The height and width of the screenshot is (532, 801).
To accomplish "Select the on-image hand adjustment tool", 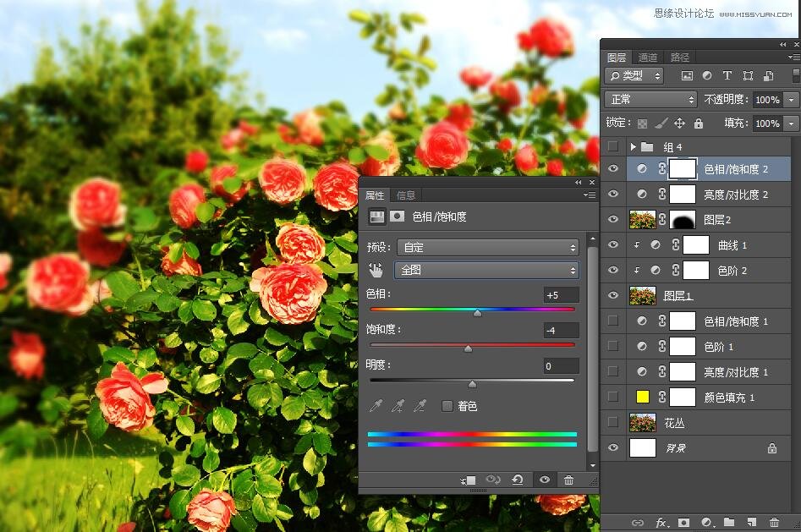I will pos(376,271).
